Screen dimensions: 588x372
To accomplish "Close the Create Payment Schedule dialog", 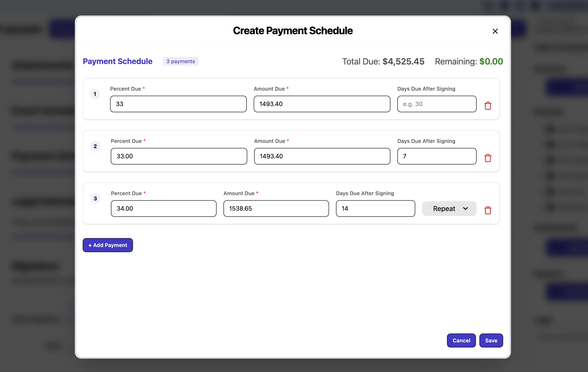I will [495, 31].
